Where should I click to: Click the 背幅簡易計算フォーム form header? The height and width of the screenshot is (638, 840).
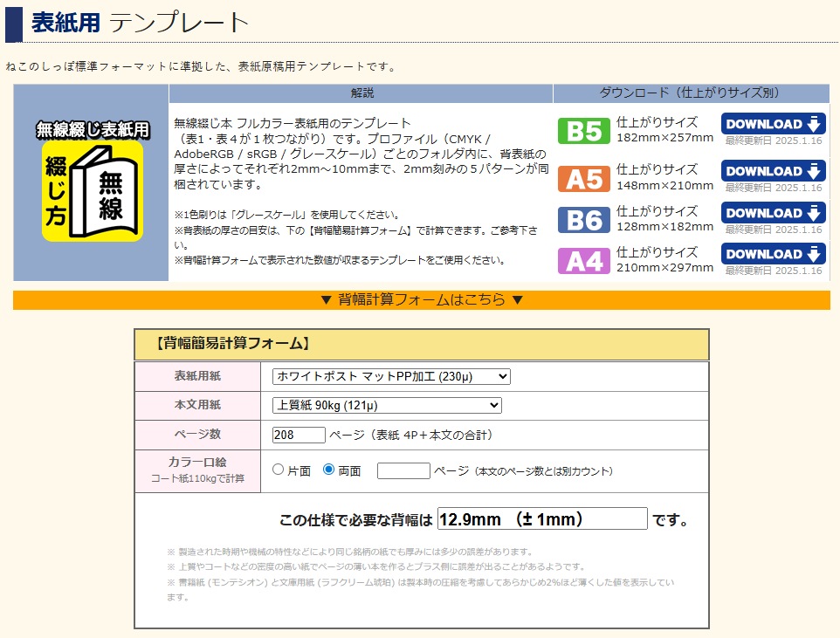click(421, 344)
